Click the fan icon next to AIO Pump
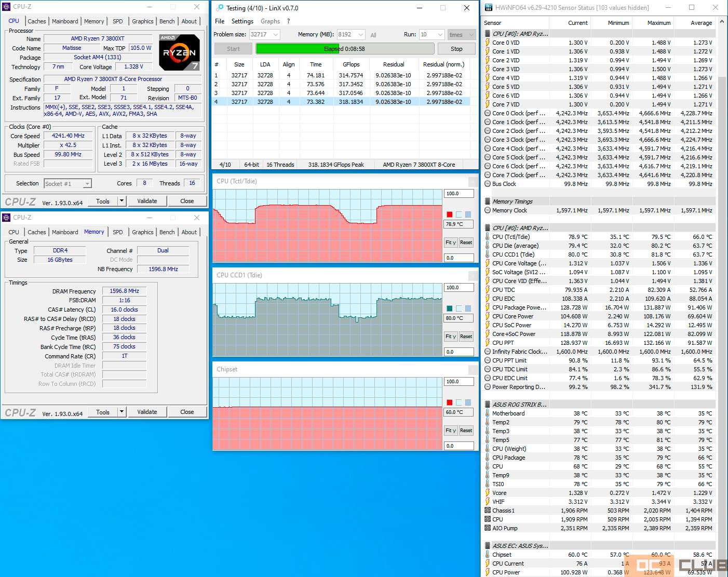This screenshot has width=728, height=577. (487, 528)
